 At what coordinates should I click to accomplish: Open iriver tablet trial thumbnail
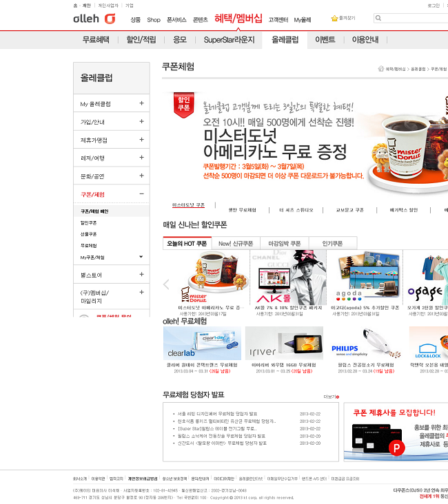pyautogui.click(x=284, y=344)
